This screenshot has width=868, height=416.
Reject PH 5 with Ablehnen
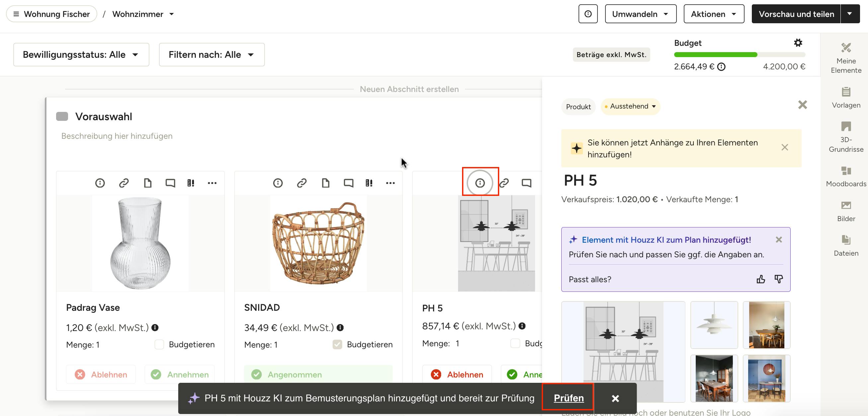click(x=457, y=374)
